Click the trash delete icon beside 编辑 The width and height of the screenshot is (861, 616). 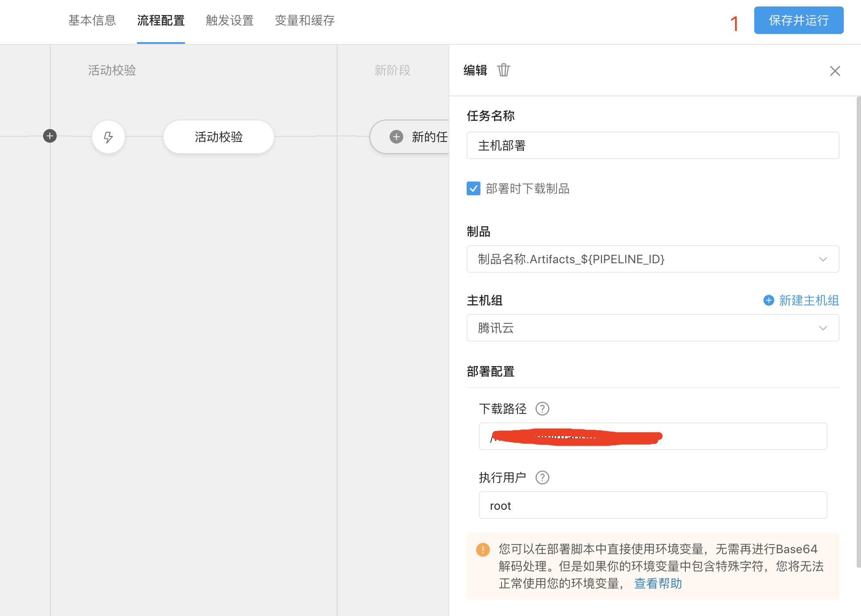(503, 70)
